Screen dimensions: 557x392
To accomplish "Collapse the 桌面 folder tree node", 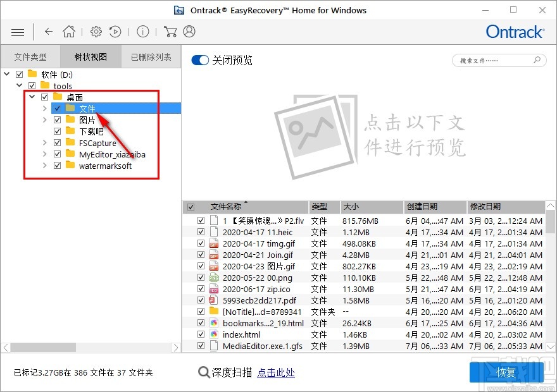I will (32, 96).
